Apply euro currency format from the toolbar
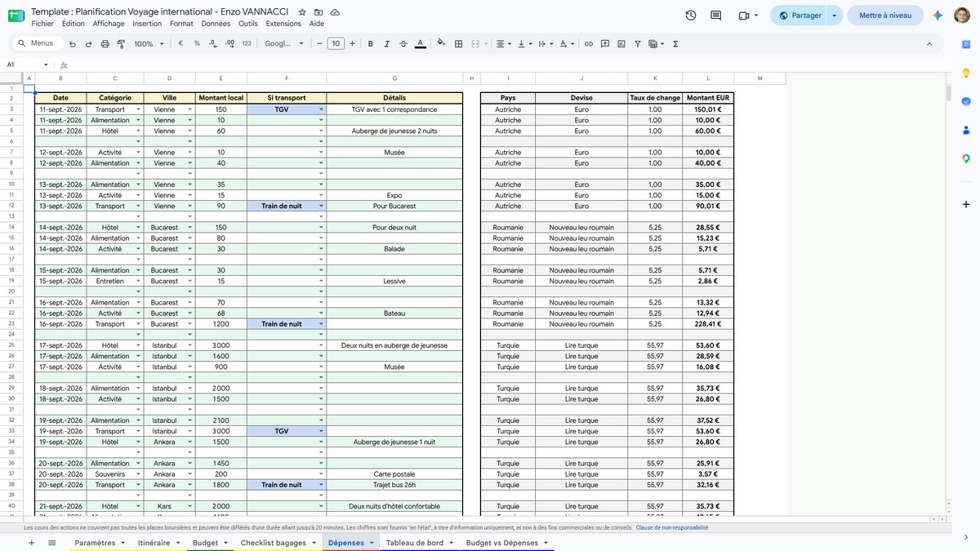 click(180, 44)
